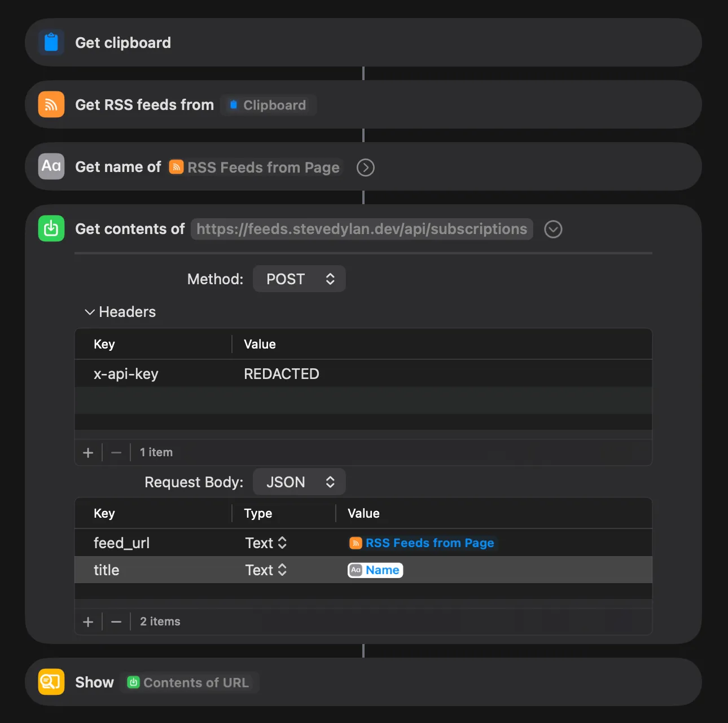728x723 pixels.
Task: Select the feed_url key cell
Action: click(121, 543)
